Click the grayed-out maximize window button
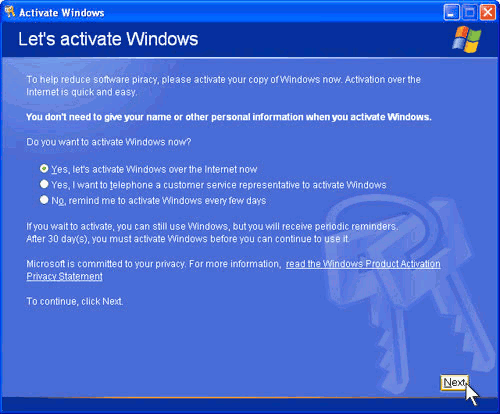Viewport: 500px width, 414px height. point(470,13)
